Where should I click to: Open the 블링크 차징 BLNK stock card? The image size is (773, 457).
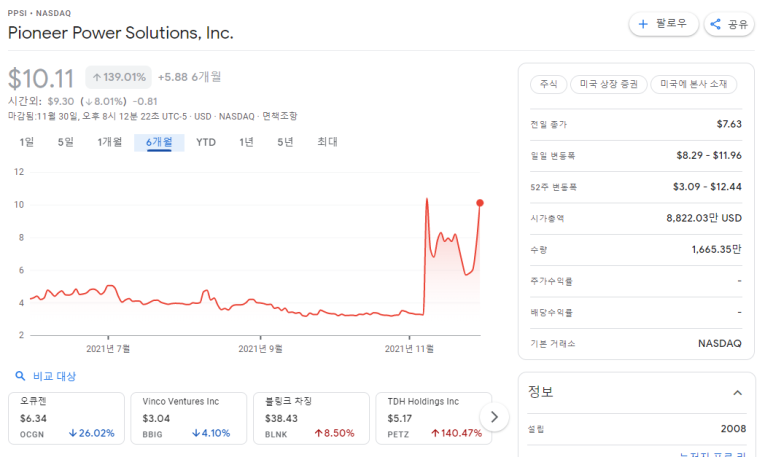click(x=311, y=418)
